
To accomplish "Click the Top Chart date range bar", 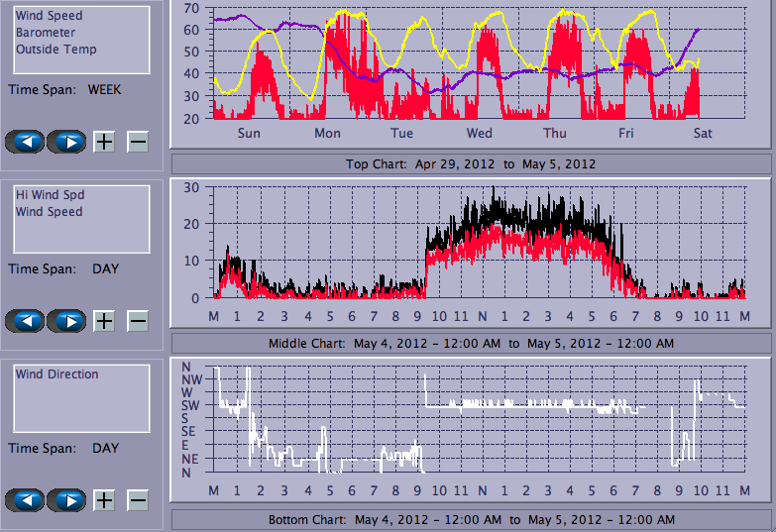I will tap(471, 163).
